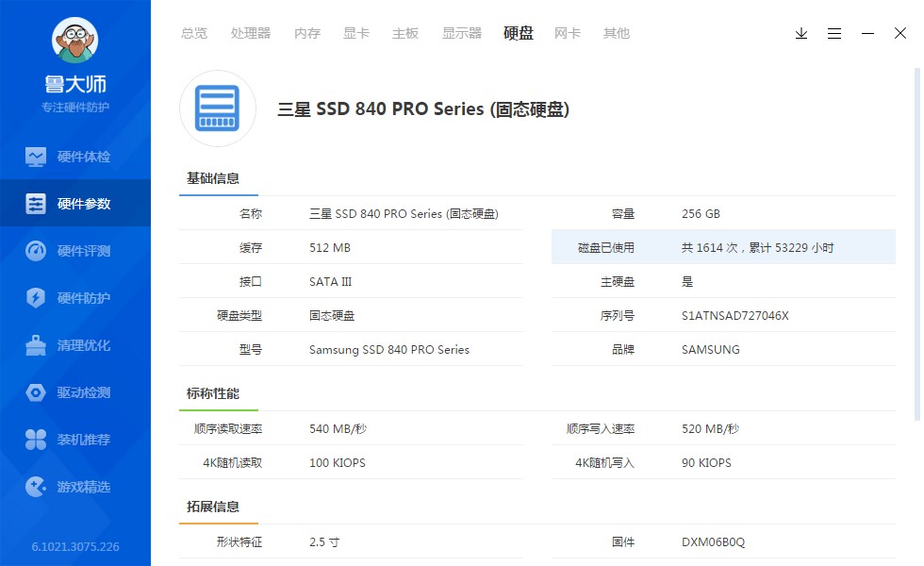Image resolution: width=924 pixels, height=566 pixels.
Task: Click 顺序写入速率 value 520 MB/秒
Action: [710, 429]
